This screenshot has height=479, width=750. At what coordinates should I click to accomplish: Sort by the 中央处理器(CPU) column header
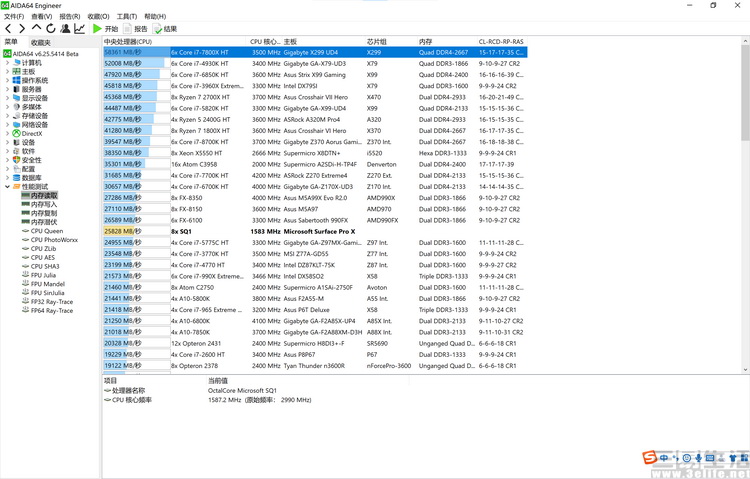(174, 42)
